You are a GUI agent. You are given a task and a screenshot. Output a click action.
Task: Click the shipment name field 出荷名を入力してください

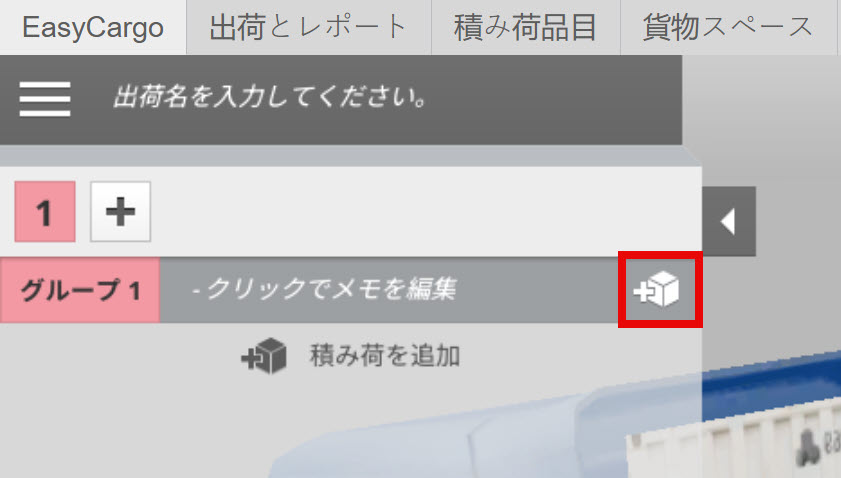pyautogui.click(x=271, y=98)
